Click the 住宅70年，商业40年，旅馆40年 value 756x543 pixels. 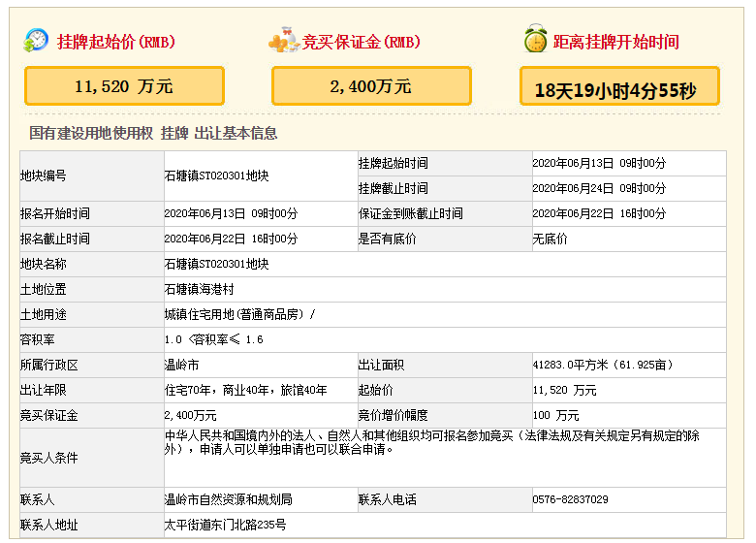(x=246, y=390)
